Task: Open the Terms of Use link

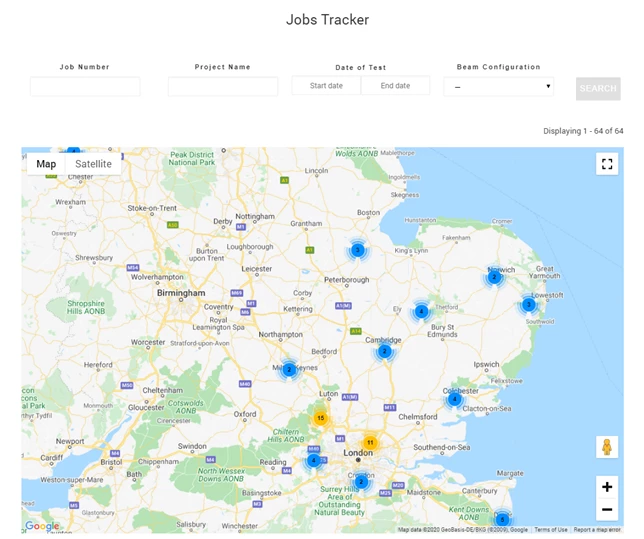Action: click(550, 530)
